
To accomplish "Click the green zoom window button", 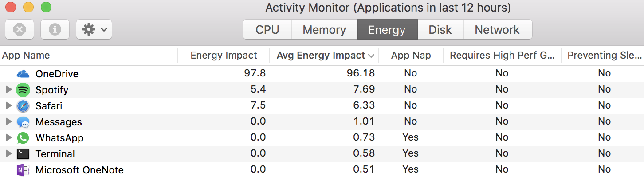I will [x=46, y=7].
